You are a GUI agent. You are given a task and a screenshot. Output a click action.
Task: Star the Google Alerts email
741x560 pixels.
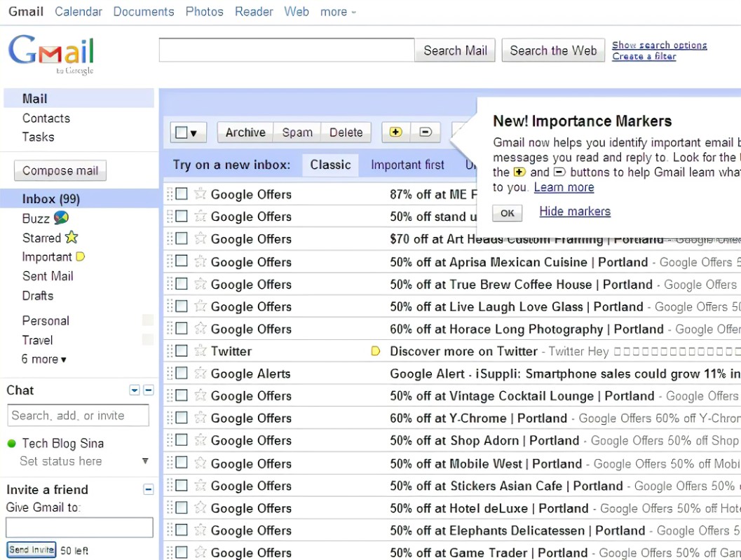point(200,374)
